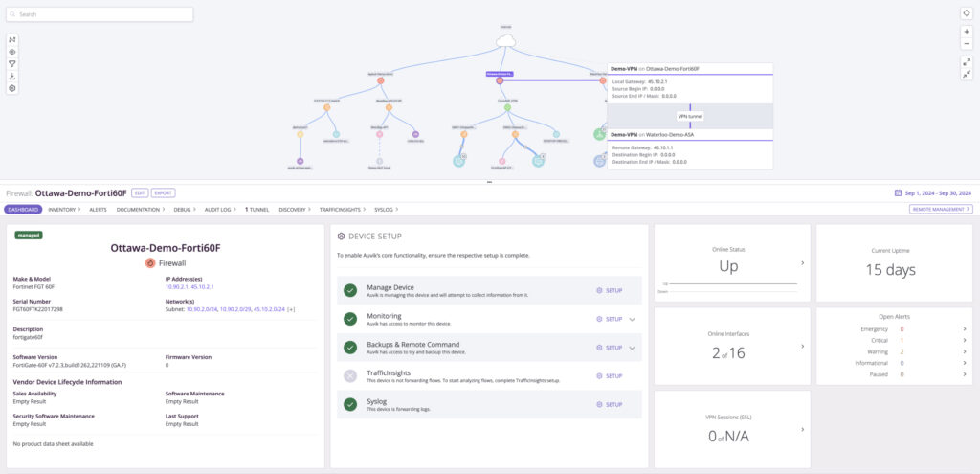980x474 pixels.
Task: Click the Edit button beside device name
Action: [x=139, y=192]
